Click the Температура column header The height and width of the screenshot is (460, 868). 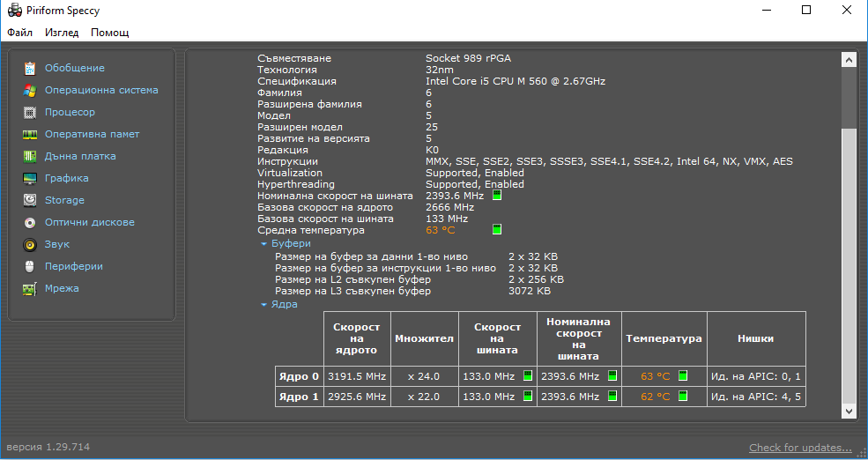[x=664, y=338]
